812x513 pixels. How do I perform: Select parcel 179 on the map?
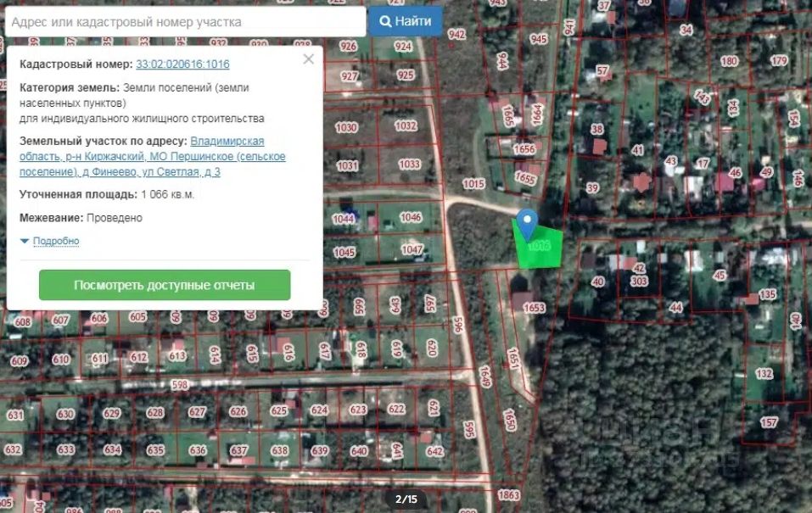(x=778, y=60)
